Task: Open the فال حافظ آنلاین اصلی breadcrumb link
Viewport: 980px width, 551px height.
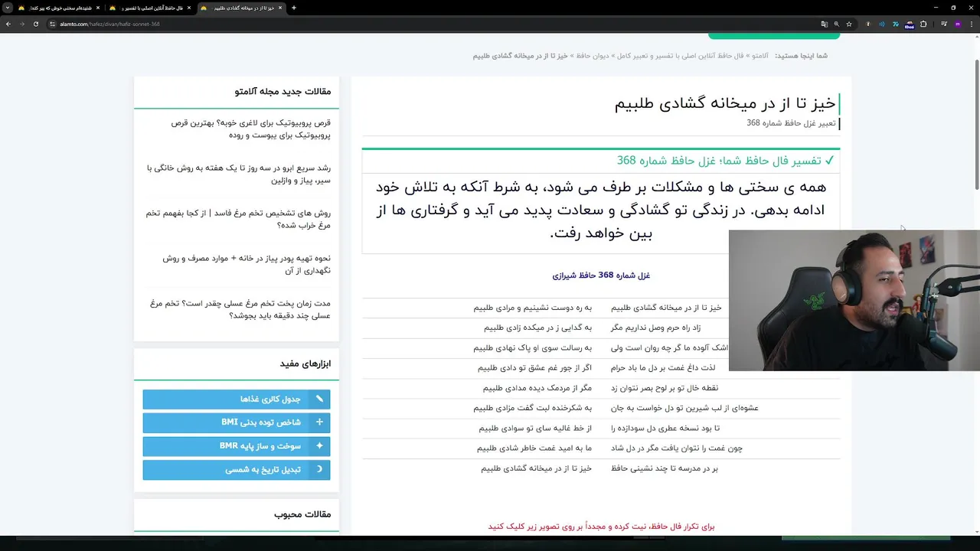Action: [680, 56]
